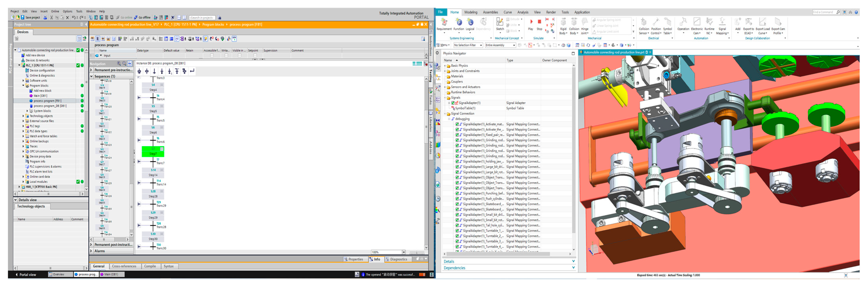Switch to the Modeling ribbon tab
This screenshot has height=285, width=868.
click(x=470, y=12)
